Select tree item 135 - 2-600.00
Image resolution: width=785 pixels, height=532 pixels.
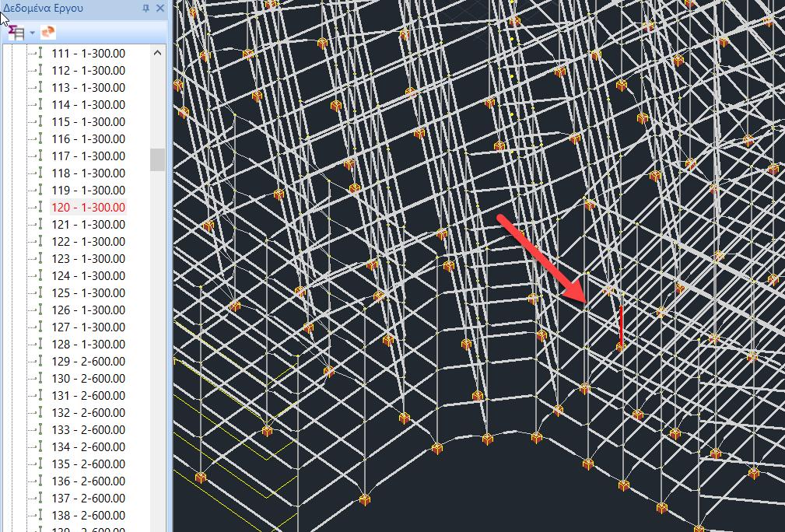point(88,464)
